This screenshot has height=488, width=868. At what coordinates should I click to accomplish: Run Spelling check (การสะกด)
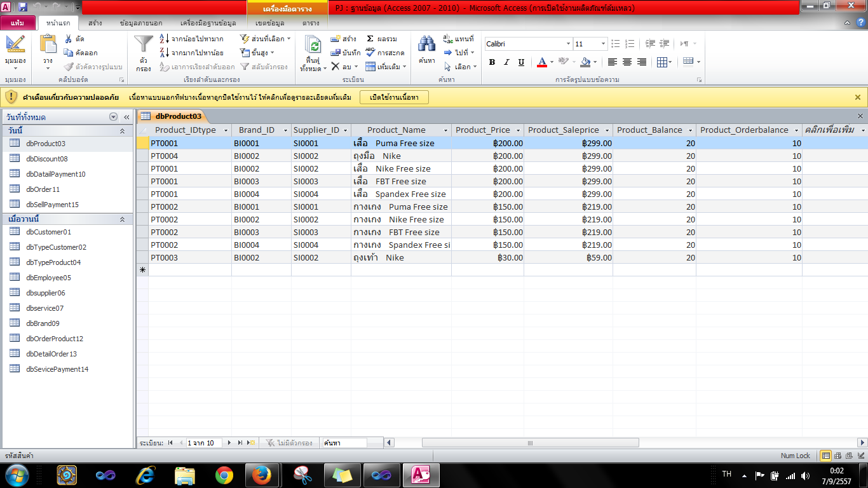(x=385, y=53)
